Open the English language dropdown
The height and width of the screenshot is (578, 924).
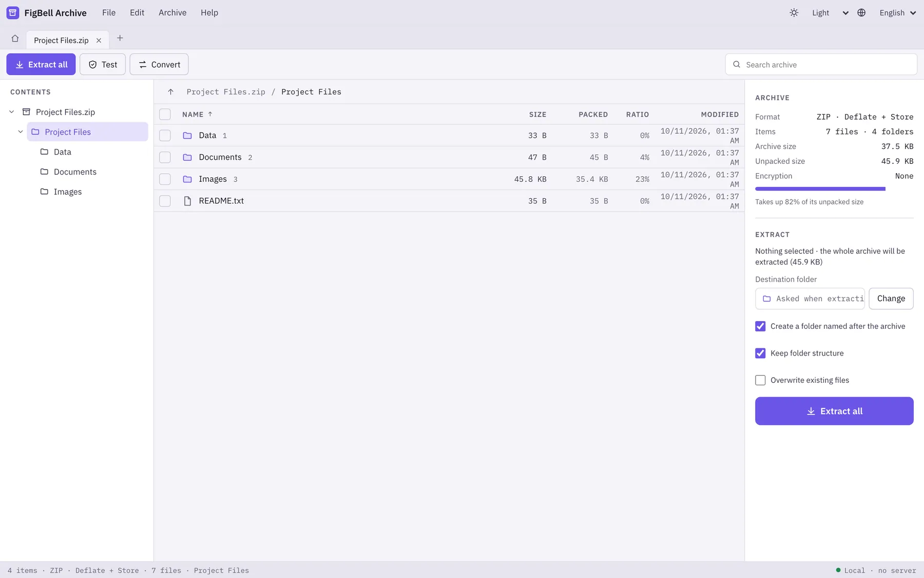pyautogui.click(x=897, y=13)
